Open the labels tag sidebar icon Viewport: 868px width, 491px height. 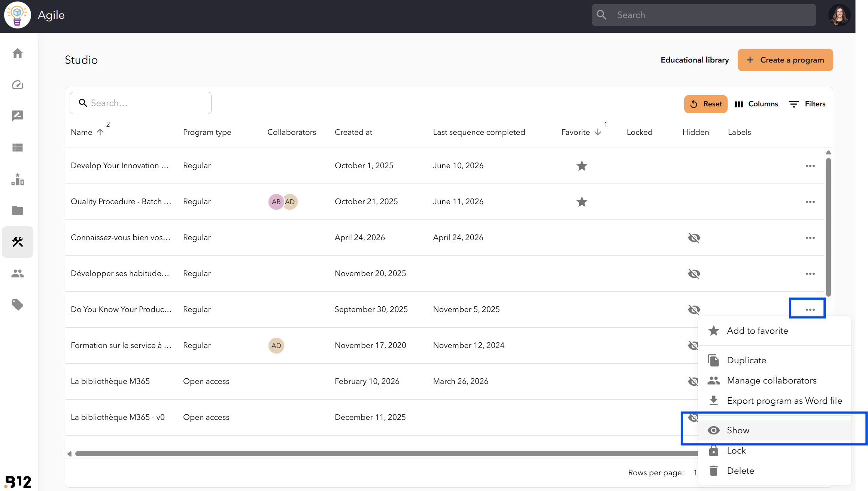[18, 305]
